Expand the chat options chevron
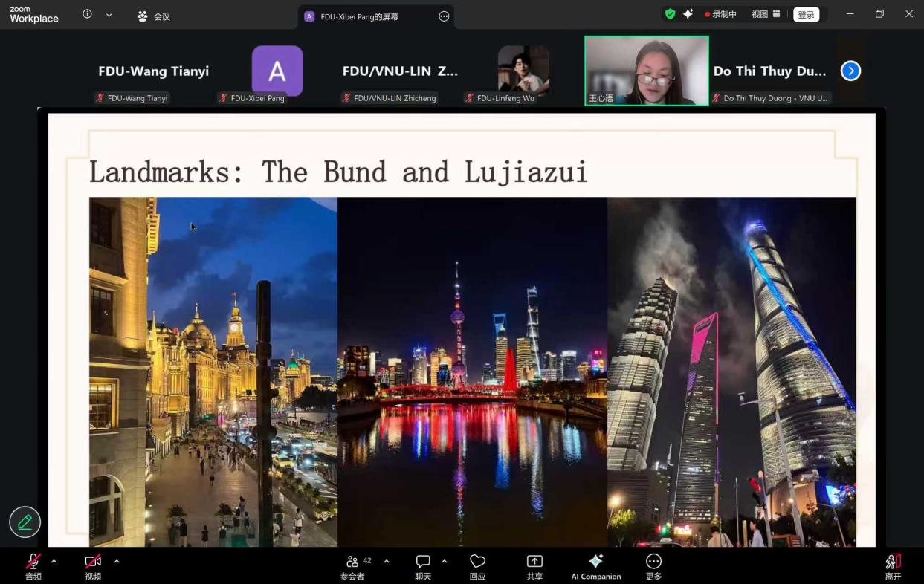 445,561
